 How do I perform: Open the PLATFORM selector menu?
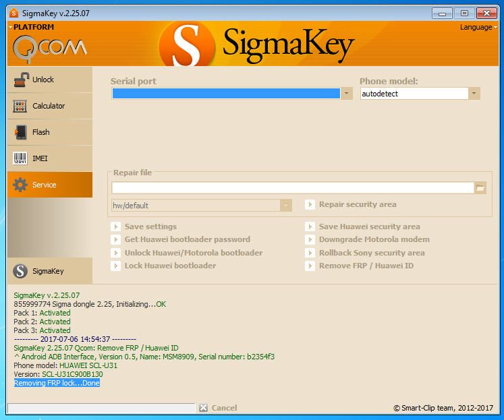pos(32,28)
